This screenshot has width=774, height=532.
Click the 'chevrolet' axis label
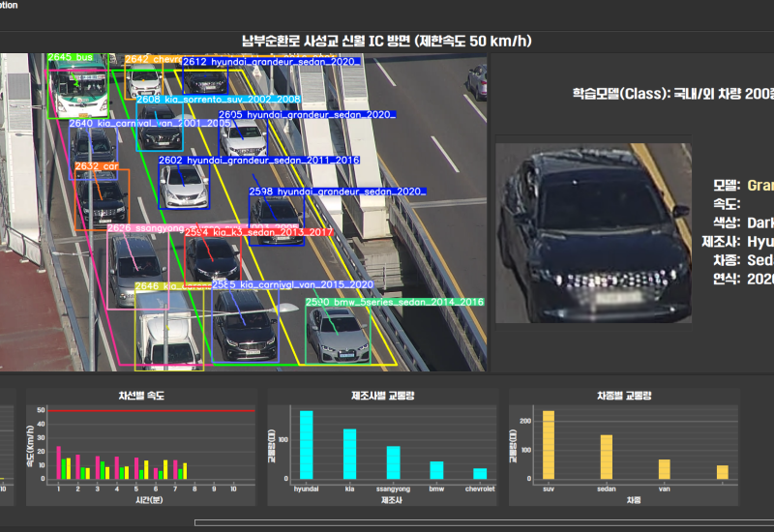480,489
